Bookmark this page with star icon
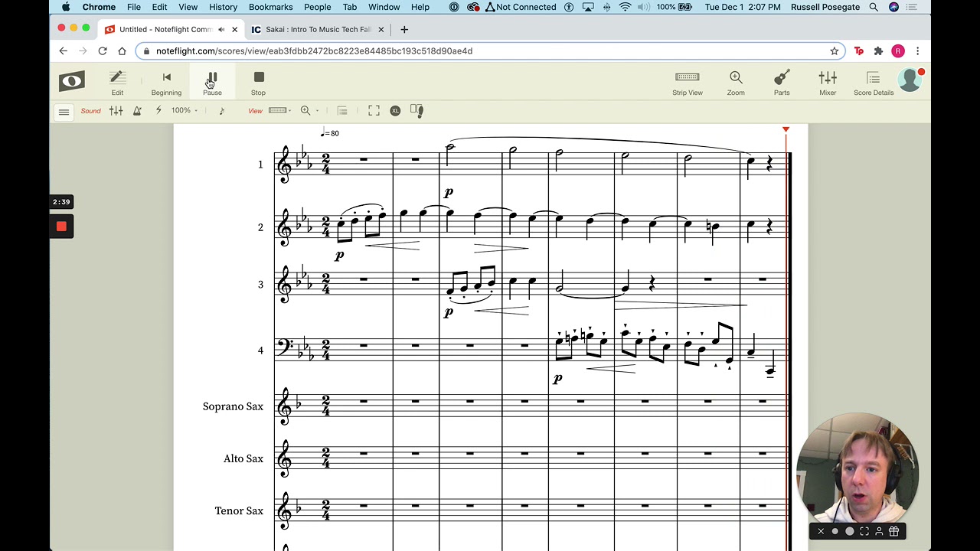This screenshot has width=980, height=551. [x=835, y=51]
